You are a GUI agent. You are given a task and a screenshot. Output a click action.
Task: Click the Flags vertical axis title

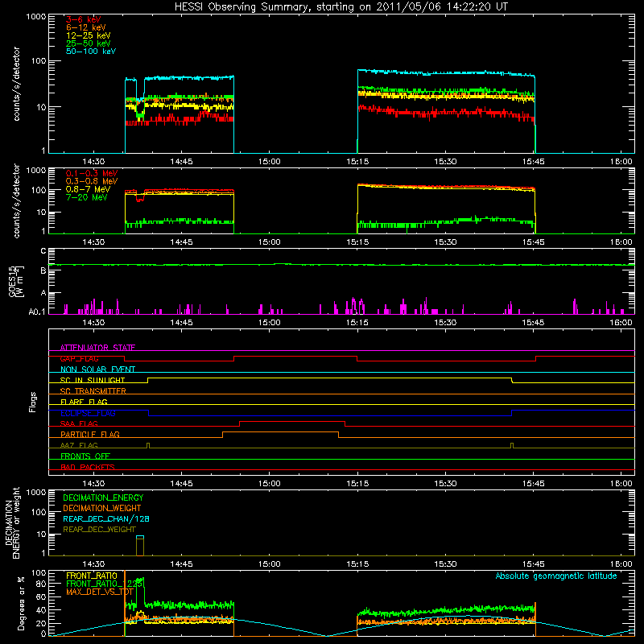[x=32, y=402]
